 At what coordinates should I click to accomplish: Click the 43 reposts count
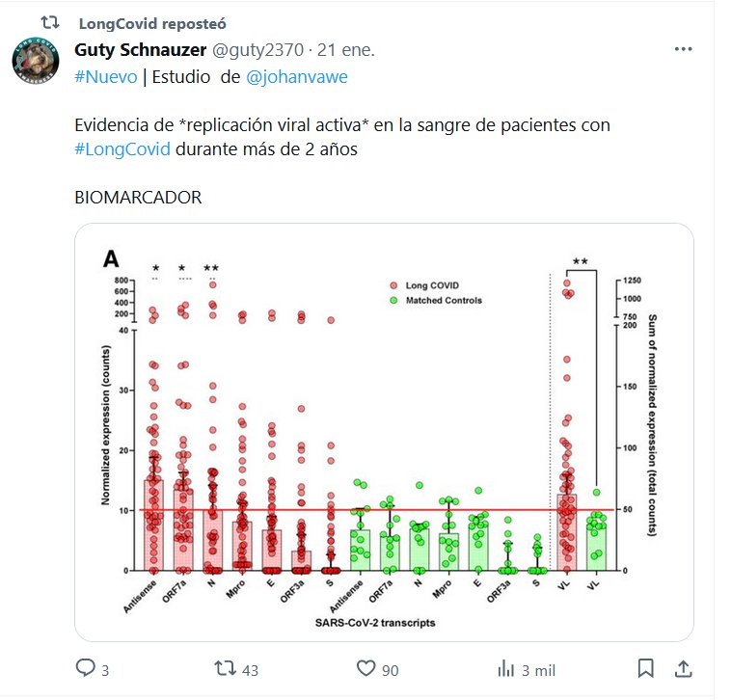tap(250, 669)
